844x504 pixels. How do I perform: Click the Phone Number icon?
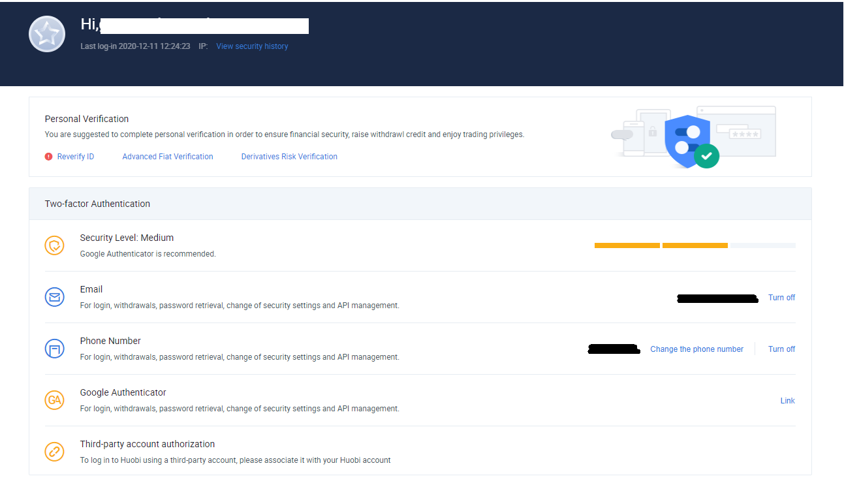click(55, 349)
